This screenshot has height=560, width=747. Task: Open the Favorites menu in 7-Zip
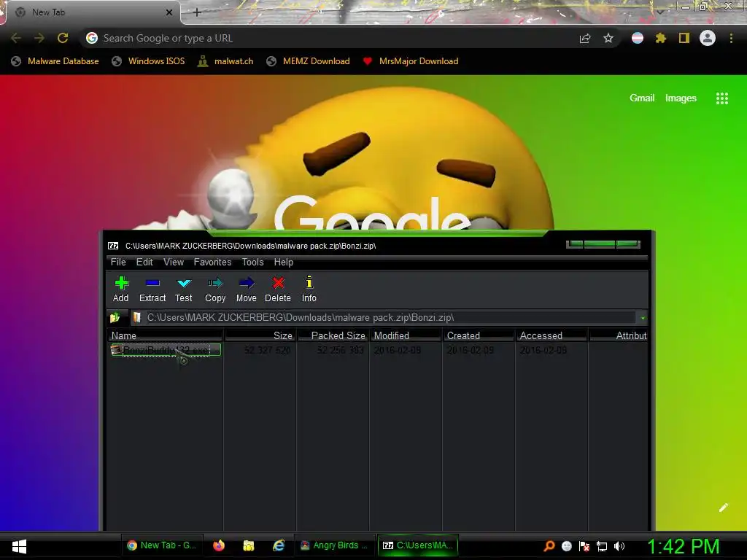click(x=212, y=262)
